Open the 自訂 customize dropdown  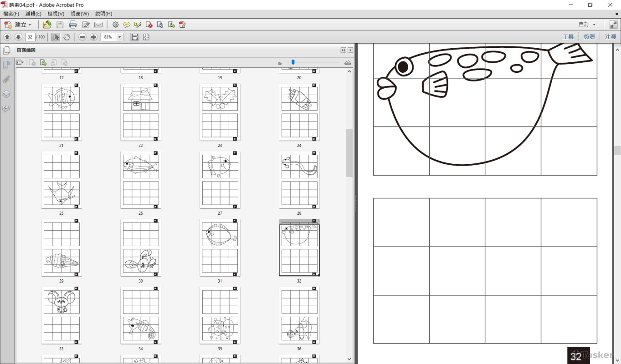[x=587, y=25]
